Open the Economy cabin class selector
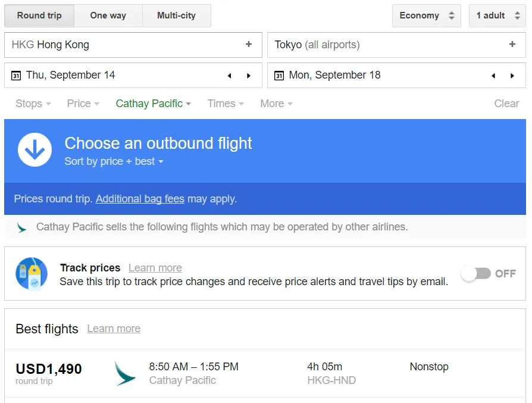Viewport: 532px width, 403px height. point(427,15)
